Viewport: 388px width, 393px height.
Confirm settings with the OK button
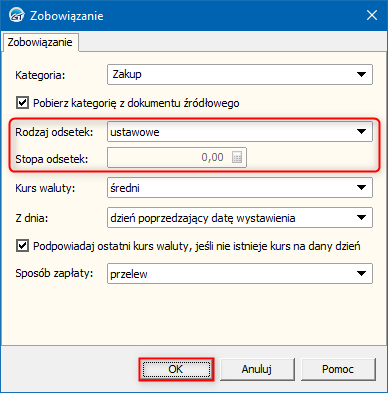pos(176,369)
